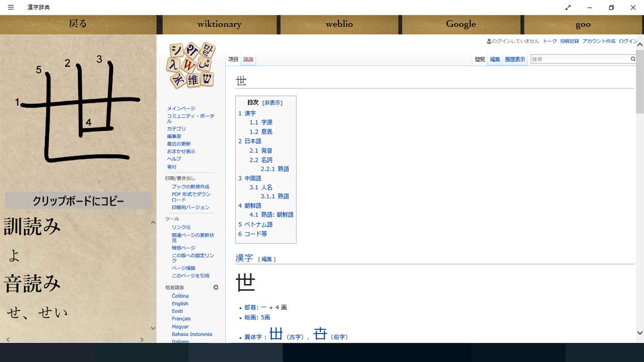Image resolution: width=644 pixels, height=362 pixels.
Task: Open the 寄付 donation link
Action: 172,167
